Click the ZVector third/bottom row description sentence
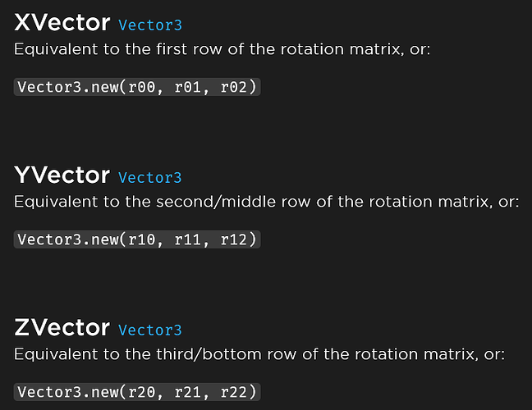Viewport: 532px width, 410px height. (x=259, y=354)
